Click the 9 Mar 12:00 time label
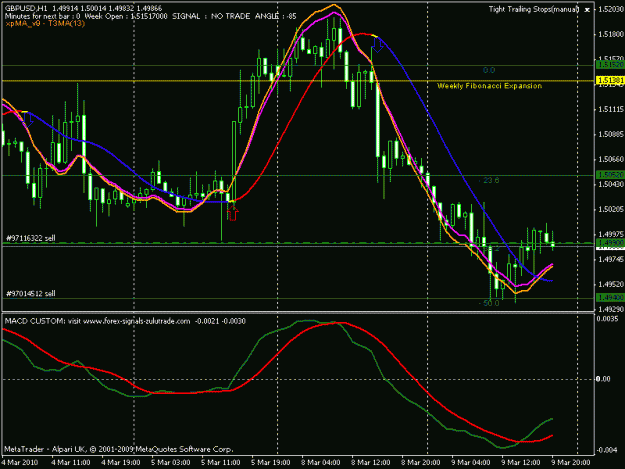 [521, 463]
